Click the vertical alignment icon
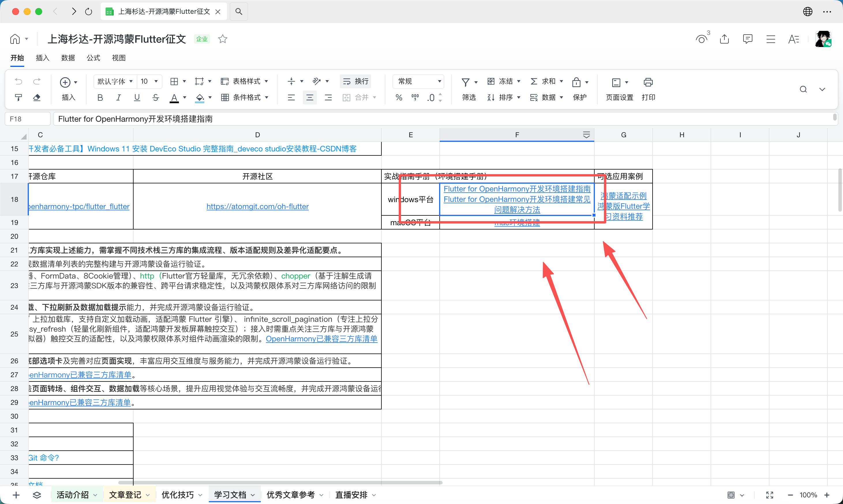The image size is (843, 504). point(291,82)
